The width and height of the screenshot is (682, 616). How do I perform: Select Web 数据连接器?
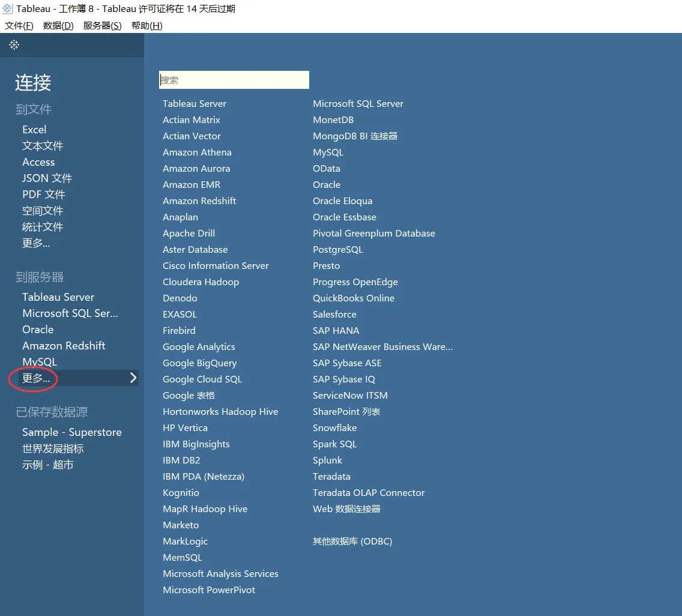click(x=346, y=509)
